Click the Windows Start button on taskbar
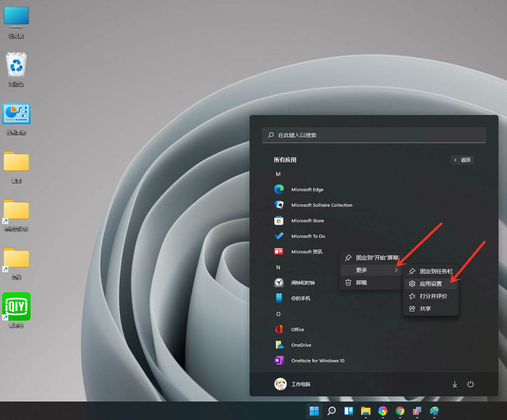The image size is (507, 420). pos(314,411)
